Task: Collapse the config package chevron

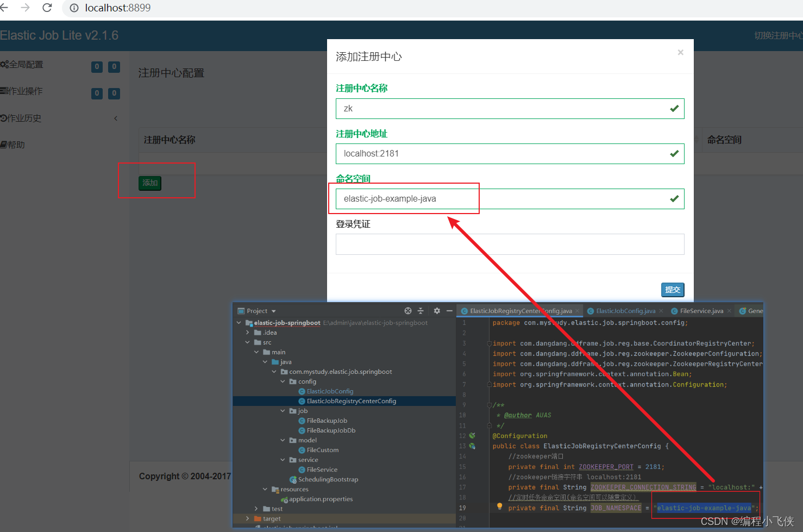Action: pos(283,381)
